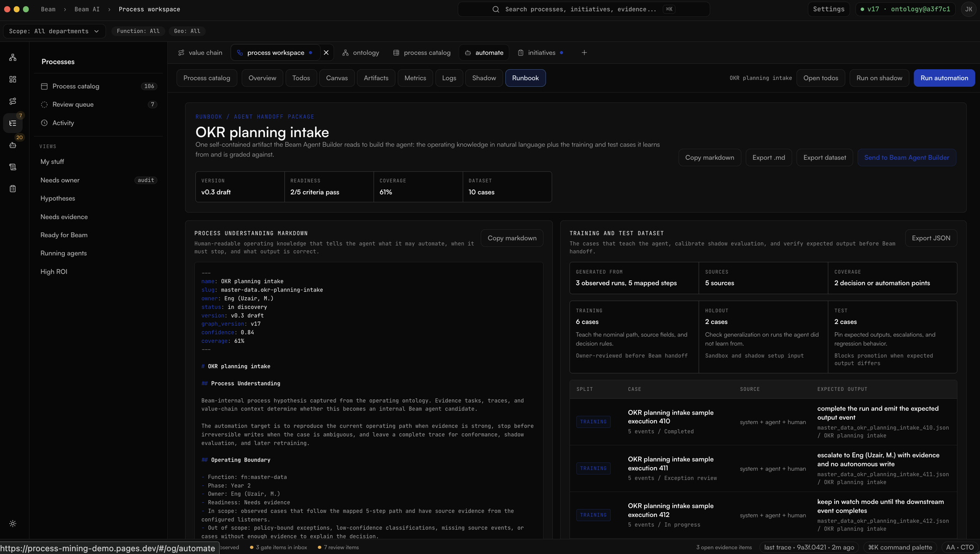Click Review queue dashed-circle icon
This screenshot has height=554, width=980.
44,104
